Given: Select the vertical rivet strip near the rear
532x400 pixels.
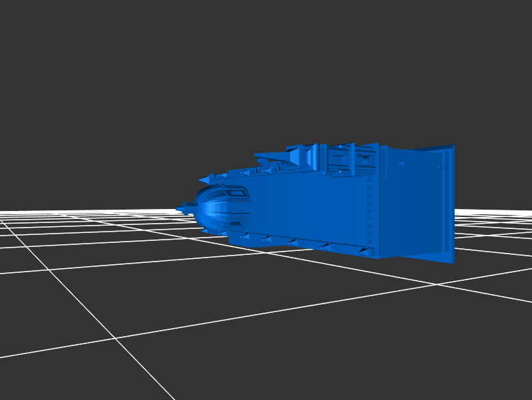Looking at the screenshot, I should (x=370, y=213).
